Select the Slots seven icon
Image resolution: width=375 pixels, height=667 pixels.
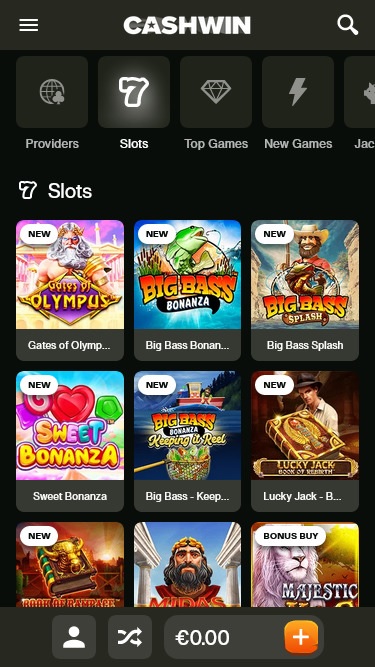(134, 92)
